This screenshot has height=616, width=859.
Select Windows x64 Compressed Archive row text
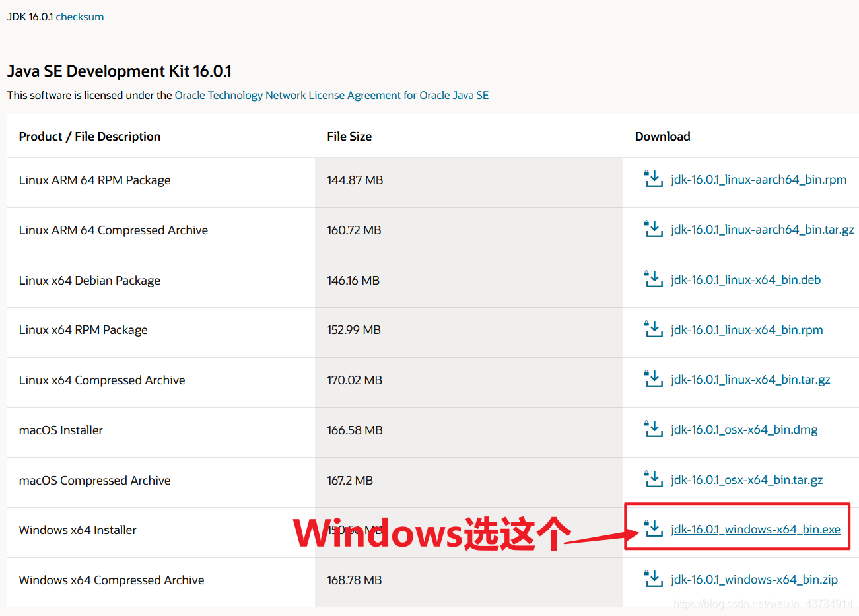pyautogui.click(x=112, y=580)
